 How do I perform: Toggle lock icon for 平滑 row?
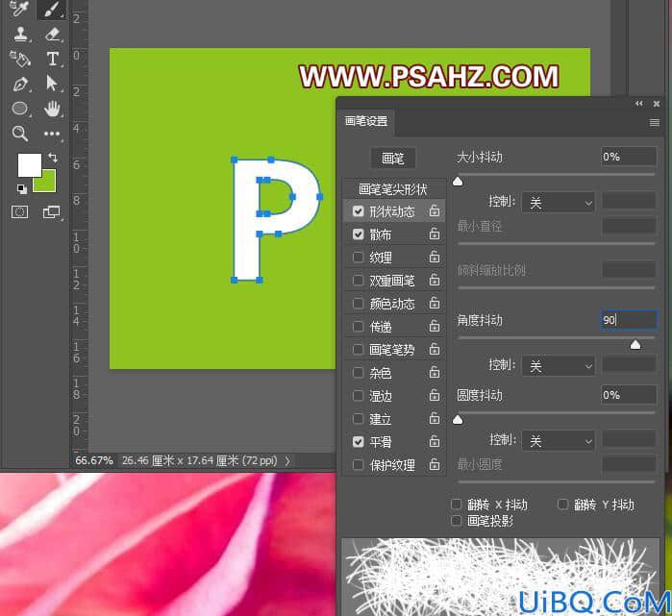pyautogui.click(x=435, y=441)
